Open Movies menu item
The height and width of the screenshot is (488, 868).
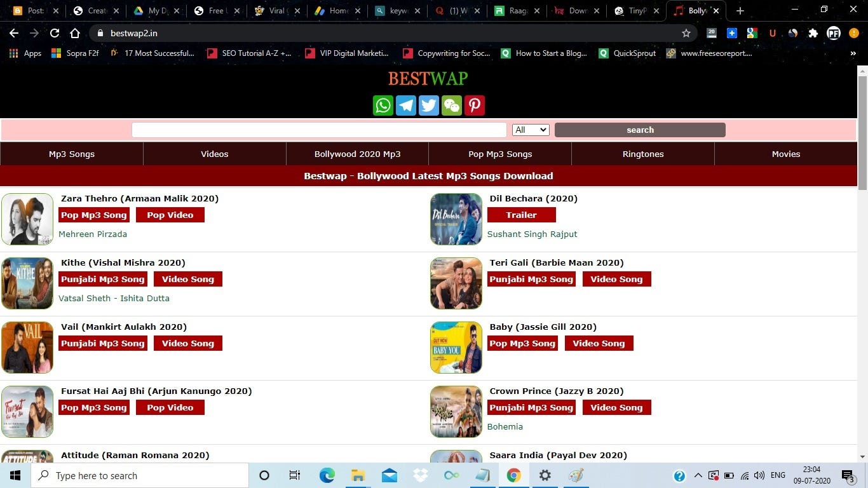(x=786, y=154)
